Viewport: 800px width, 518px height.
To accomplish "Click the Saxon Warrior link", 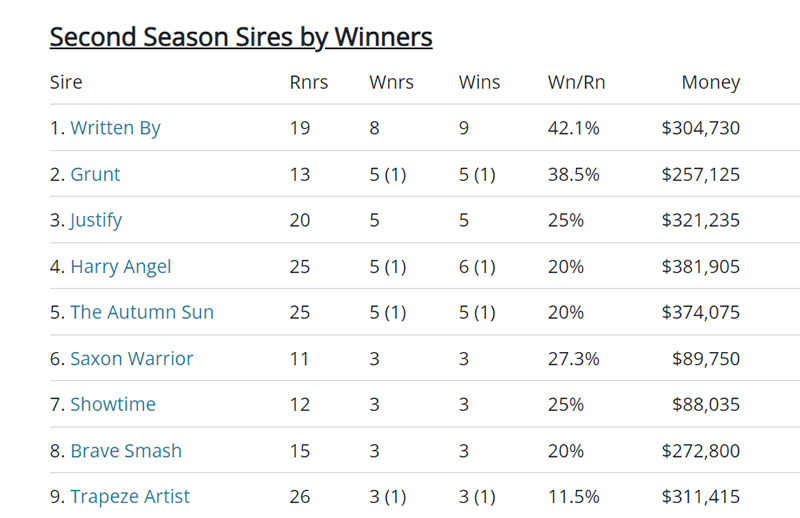I will pos(132,358).
